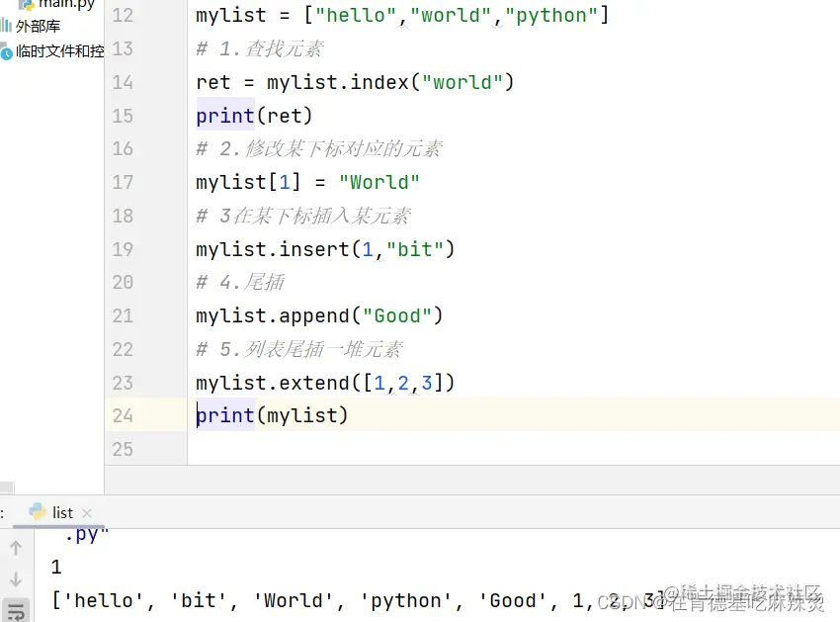
Task: Click the output line '1' in console
Action: coord(56,568)
